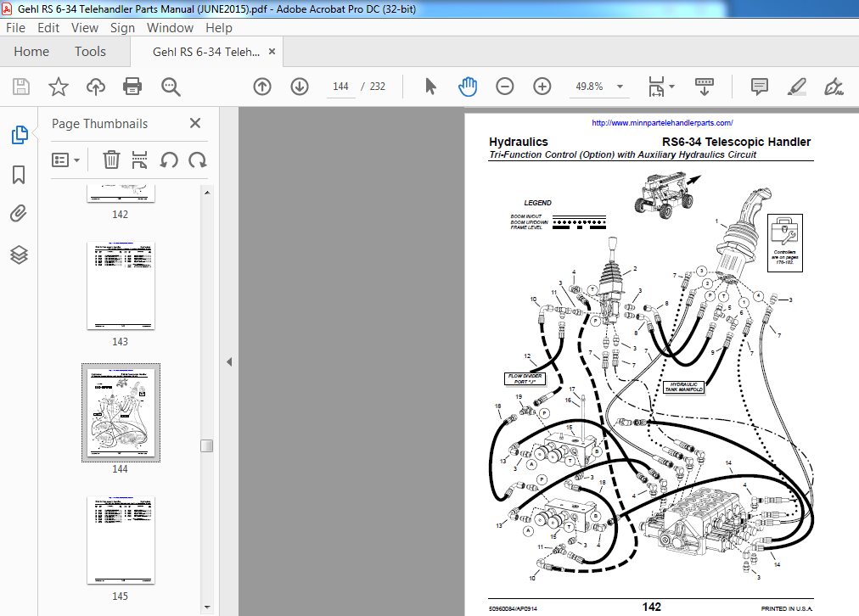Open the minnpartelehandlerparts.com link
This screenshot has height=616, width=859.
point(662,123)
